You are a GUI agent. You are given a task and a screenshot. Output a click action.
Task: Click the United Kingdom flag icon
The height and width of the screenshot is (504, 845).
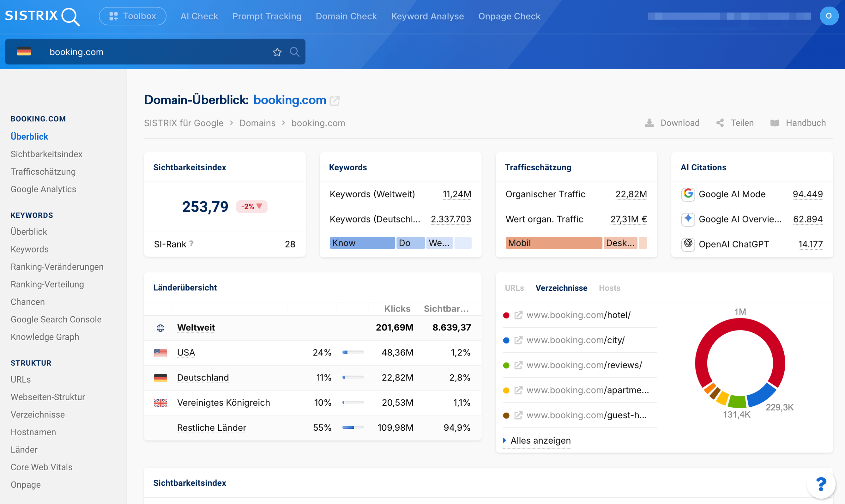160,403
